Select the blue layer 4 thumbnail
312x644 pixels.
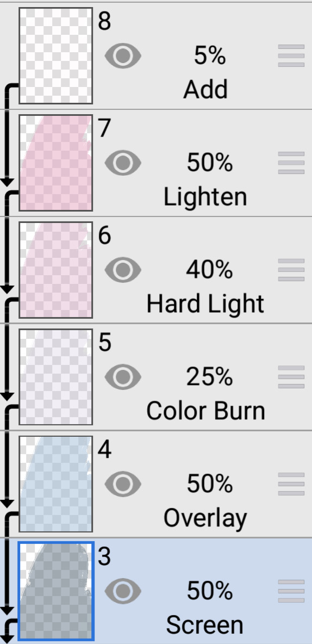coord(56,484)
